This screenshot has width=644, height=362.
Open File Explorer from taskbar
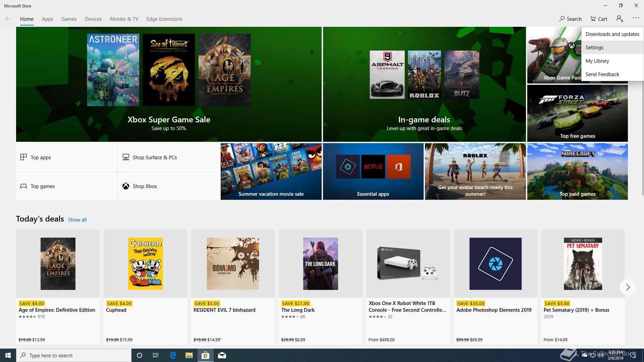(x=189, y=355)
